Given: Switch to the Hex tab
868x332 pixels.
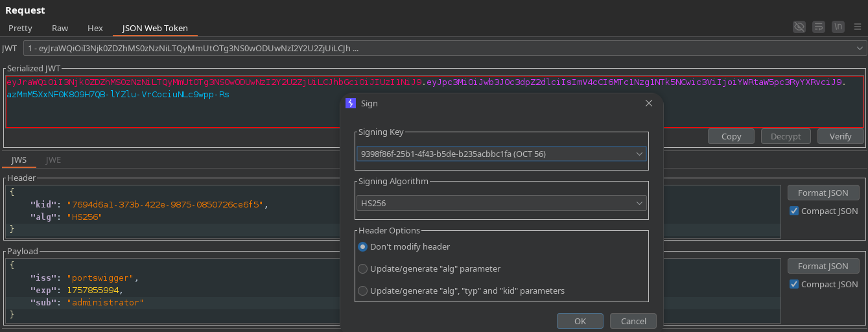Looking at the screenshot, I should (95, 28).
